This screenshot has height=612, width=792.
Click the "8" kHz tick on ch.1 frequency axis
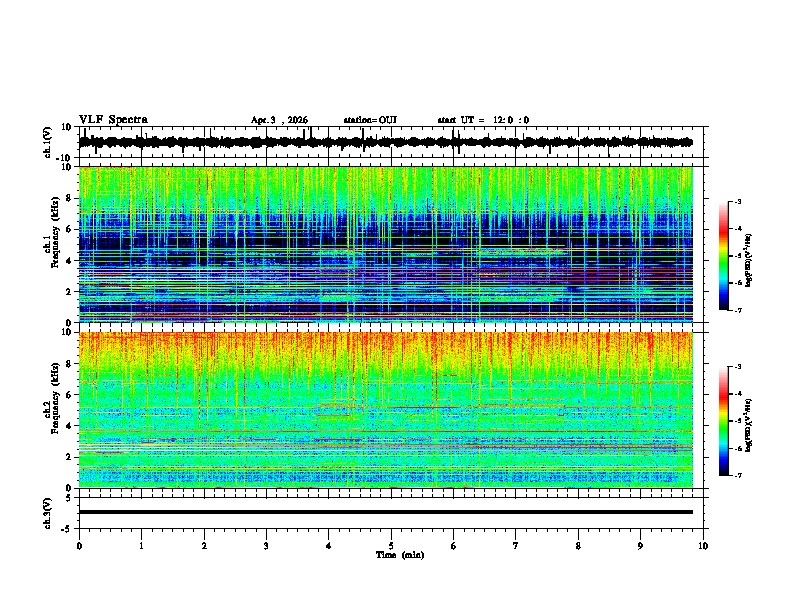click(70, 198)
